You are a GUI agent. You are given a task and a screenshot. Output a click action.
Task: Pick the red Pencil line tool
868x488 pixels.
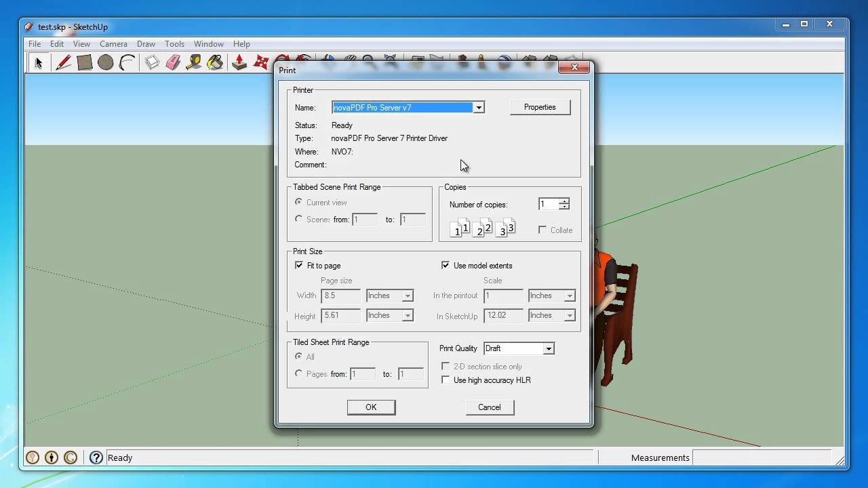(63, 63)
